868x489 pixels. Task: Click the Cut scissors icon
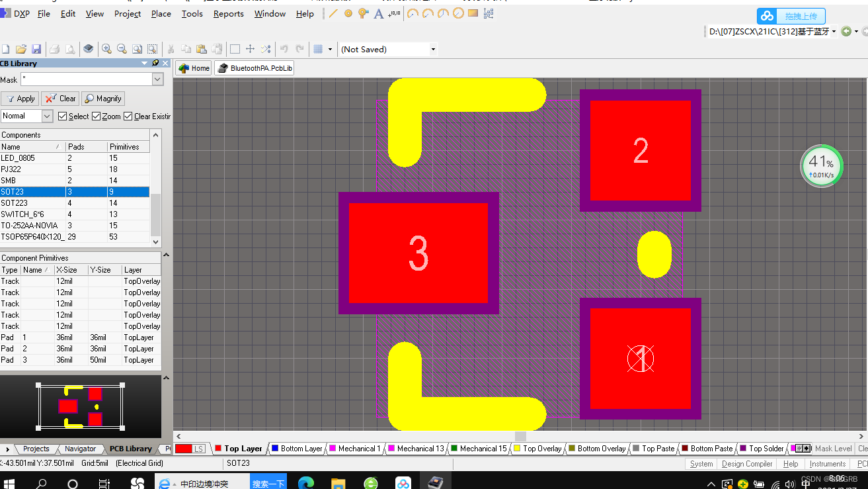pos(171,49)
